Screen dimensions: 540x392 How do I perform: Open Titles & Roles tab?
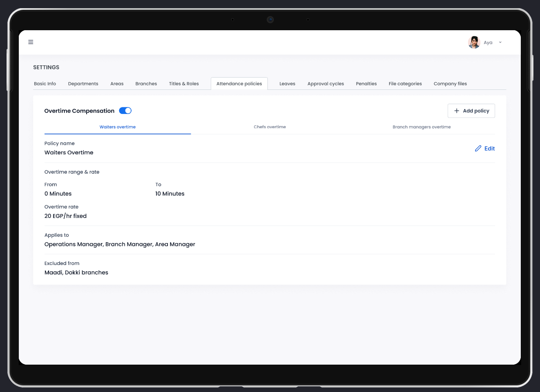[x=184, y=84]
